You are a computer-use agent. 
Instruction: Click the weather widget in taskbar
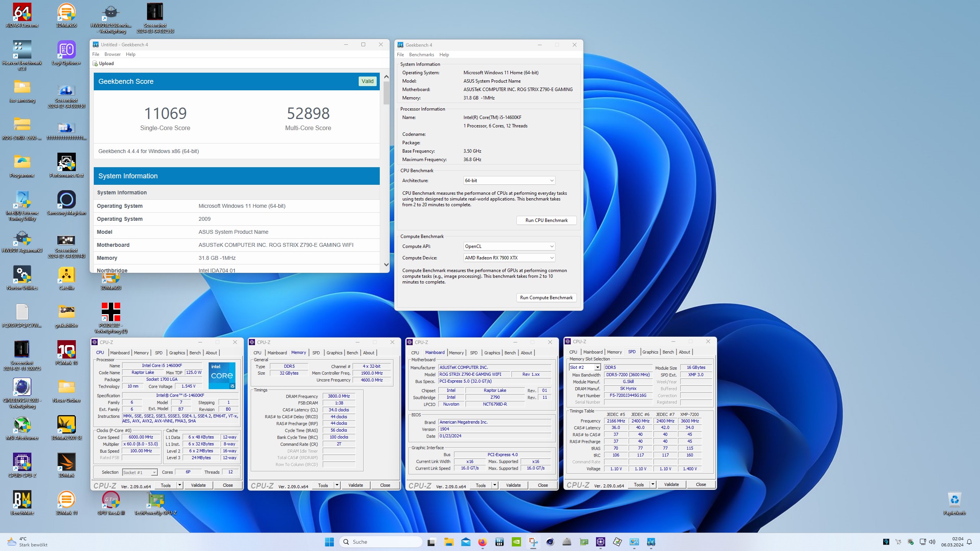[28, 542]
